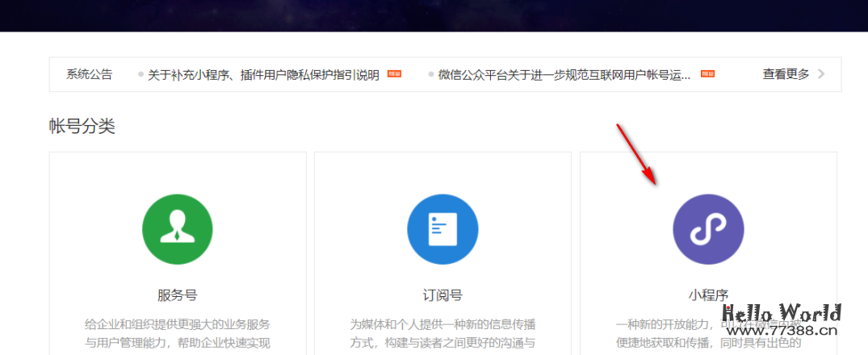Click the blue 订阅号 subscription account icon

442,229
